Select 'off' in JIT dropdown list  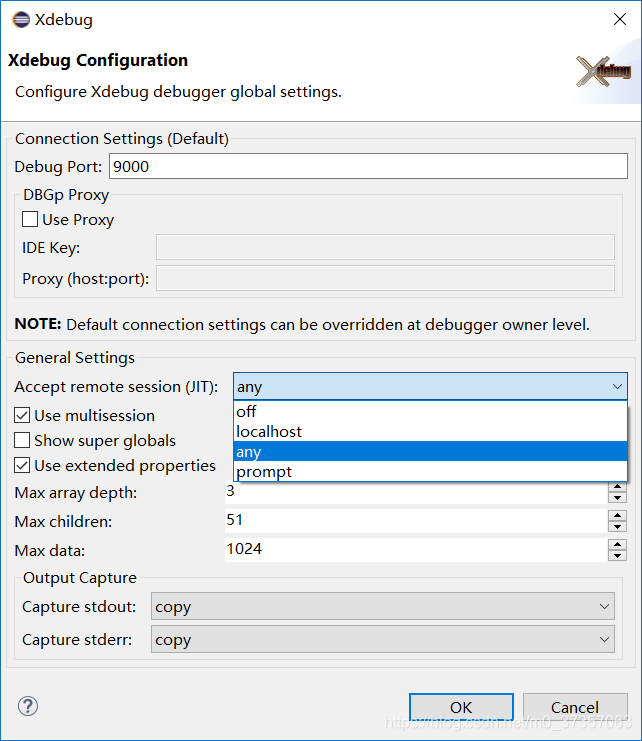pyautogui.click(x=430, y=412)
